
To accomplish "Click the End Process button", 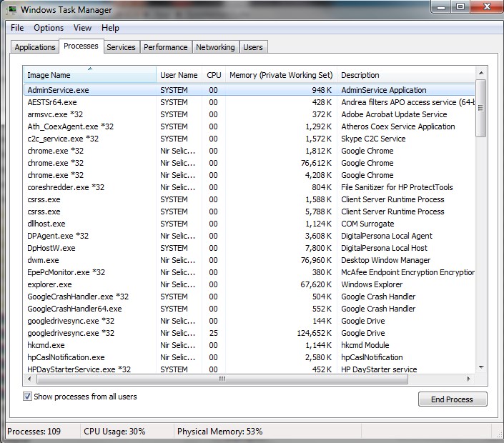I will tap(453, 399).
